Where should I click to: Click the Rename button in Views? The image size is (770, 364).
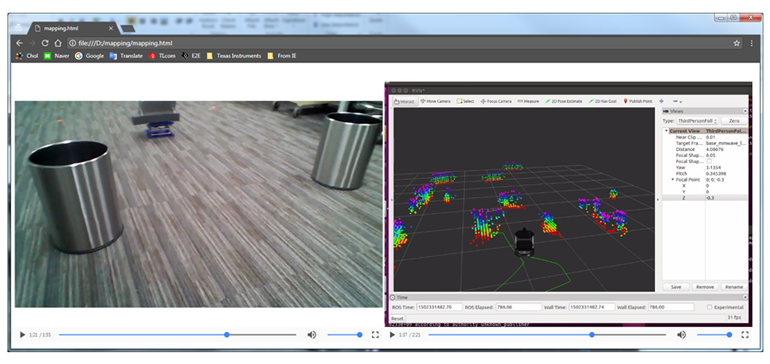(x=734, y=287)
